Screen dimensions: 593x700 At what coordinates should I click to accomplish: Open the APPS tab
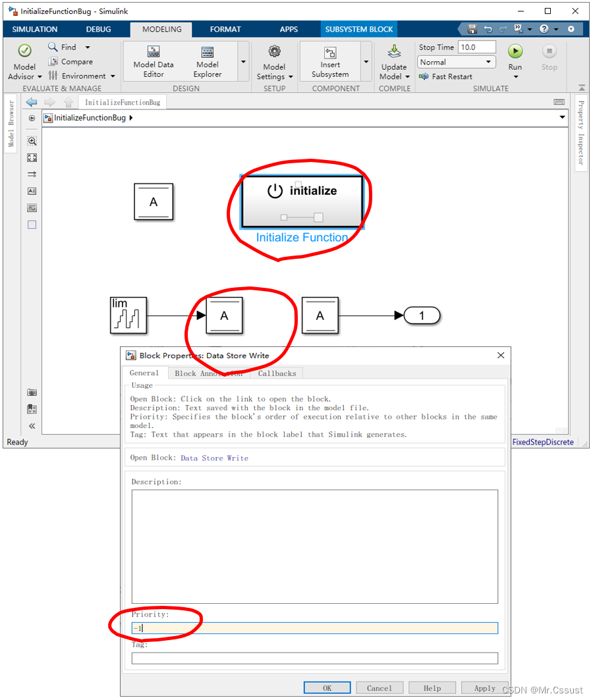[289, 30]
